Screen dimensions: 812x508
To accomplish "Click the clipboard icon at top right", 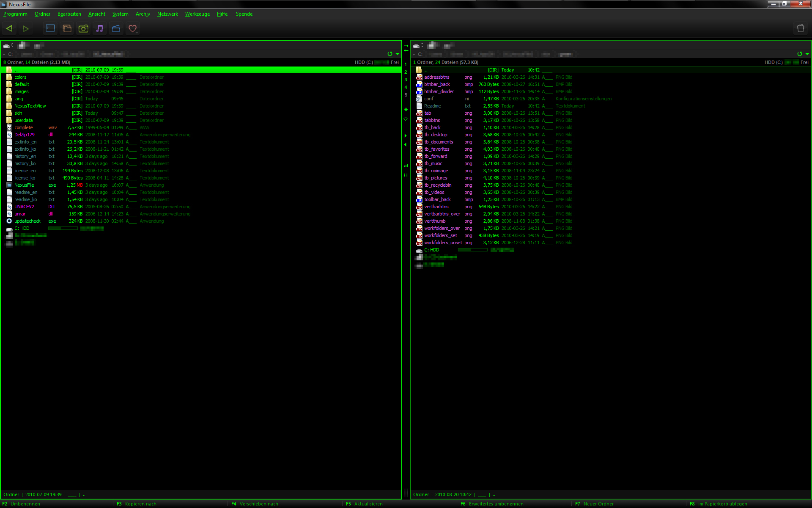I will pos(801,28).
